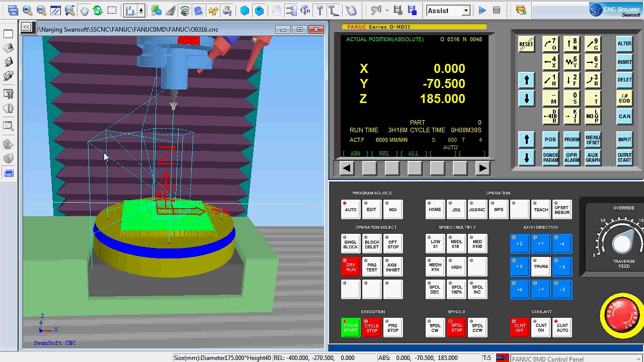Image resolution: width=644 pixels, height=362 pixels.
Task: Click the magnifier search icon in left sidebar
Action: [8, 126]
